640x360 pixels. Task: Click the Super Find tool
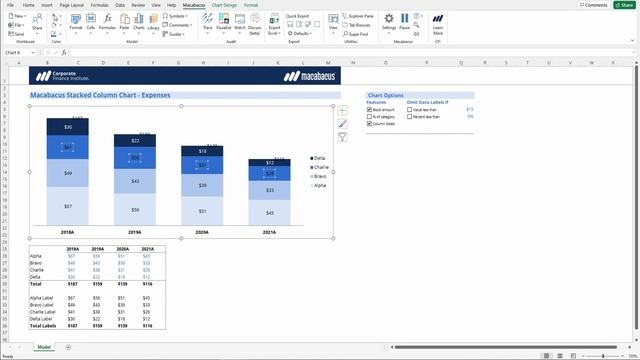(x=356, y=34)
